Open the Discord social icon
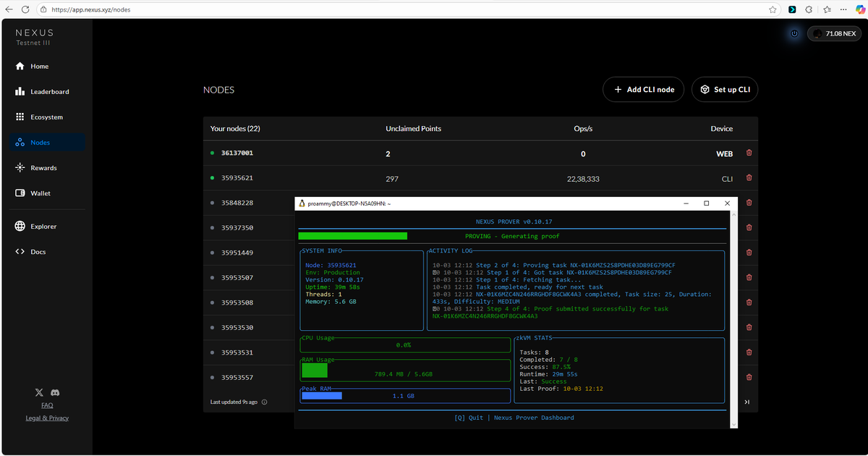 pos(56,392)
